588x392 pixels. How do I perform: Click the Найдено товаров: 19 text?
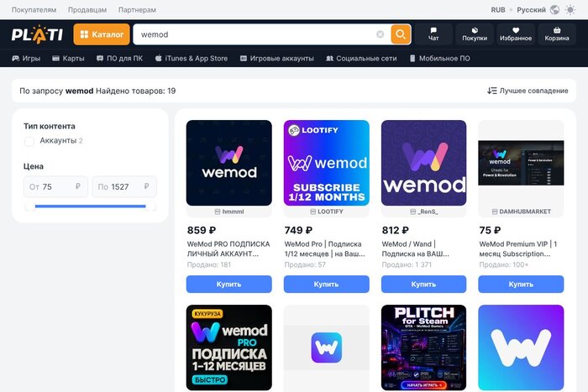coord(136,91)
